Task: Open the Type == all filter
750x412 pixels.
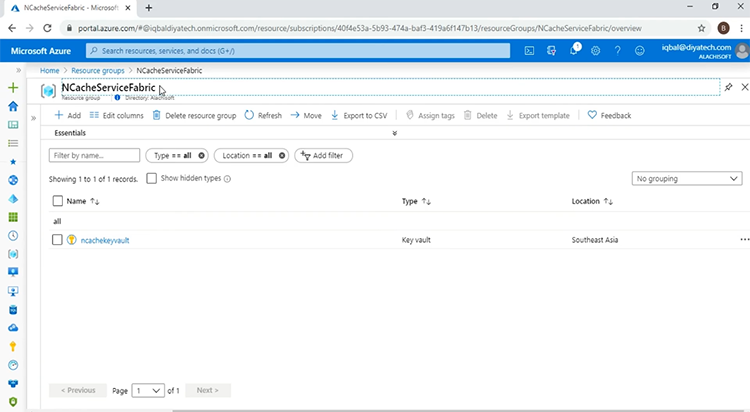Action: [172, 156]
